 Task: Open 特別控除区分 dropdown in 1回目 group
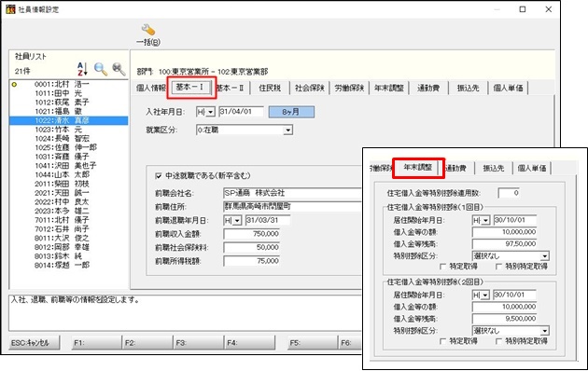(x=544, y=256)
